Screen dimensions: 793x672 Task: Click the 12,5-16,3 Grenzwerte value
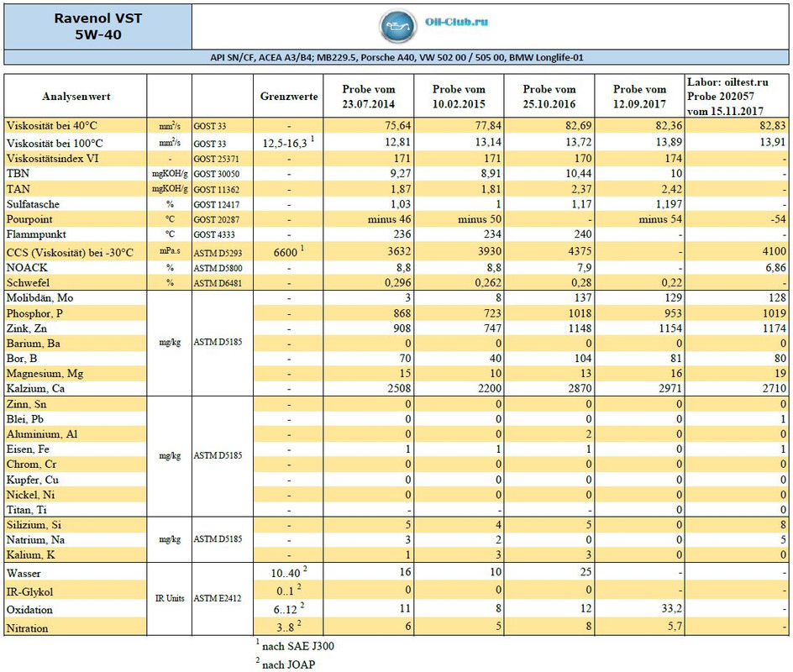pos(288,142)
